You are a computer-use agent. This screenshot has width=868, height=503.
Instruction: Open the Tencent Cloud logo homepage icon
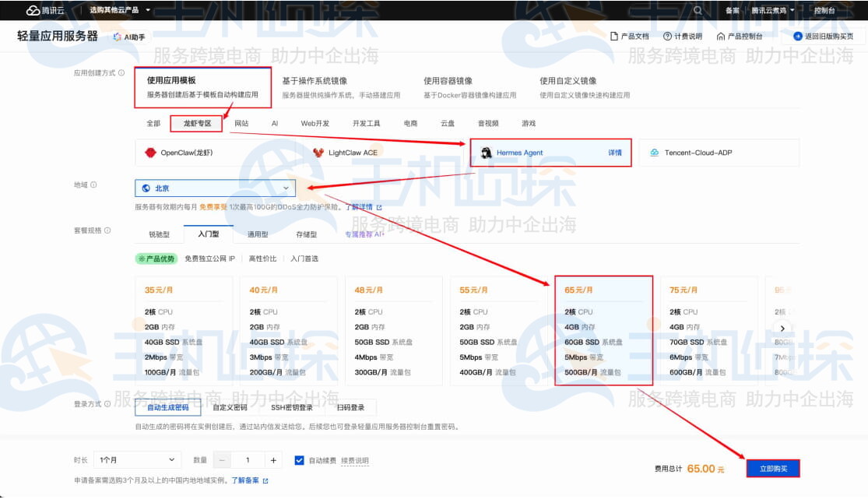point(32,10)
